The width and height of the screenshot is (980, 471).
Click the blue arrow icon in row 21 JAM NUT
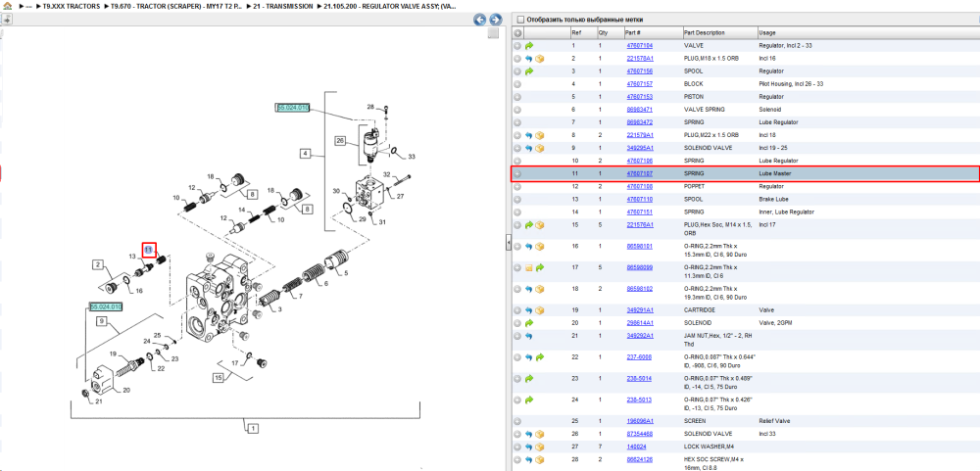529,336
